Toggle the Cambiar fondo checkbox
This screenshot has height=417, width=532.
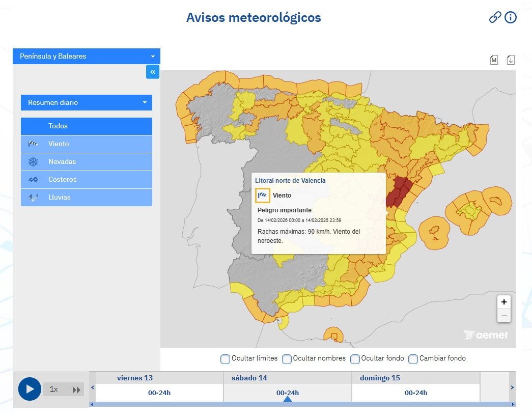click(413, 359)
